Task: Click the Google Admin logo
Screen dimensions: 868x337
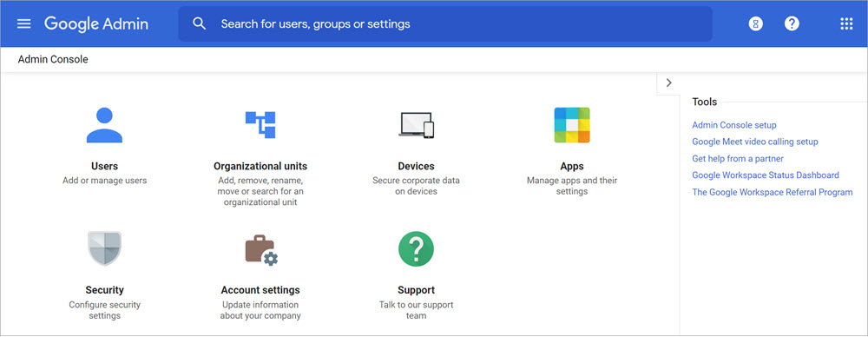Action: 96,23
